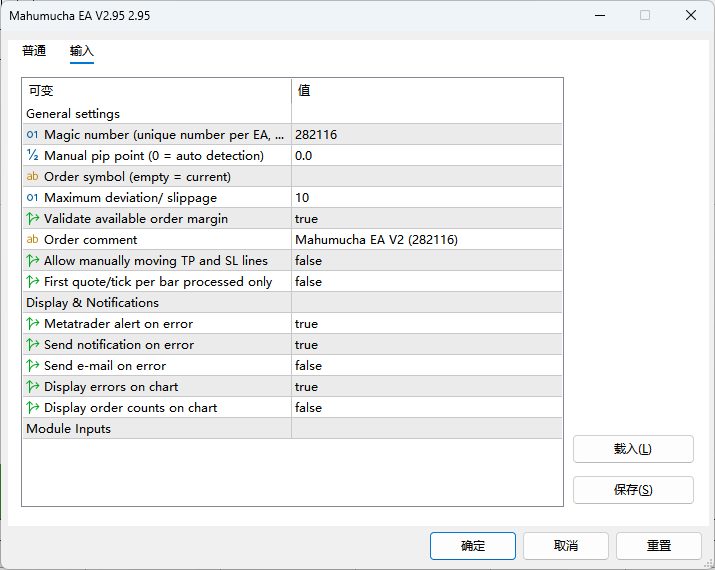Select the Order comment parameter label
The height and width of the screenshot is (570, 715).
tap(90, 239)
